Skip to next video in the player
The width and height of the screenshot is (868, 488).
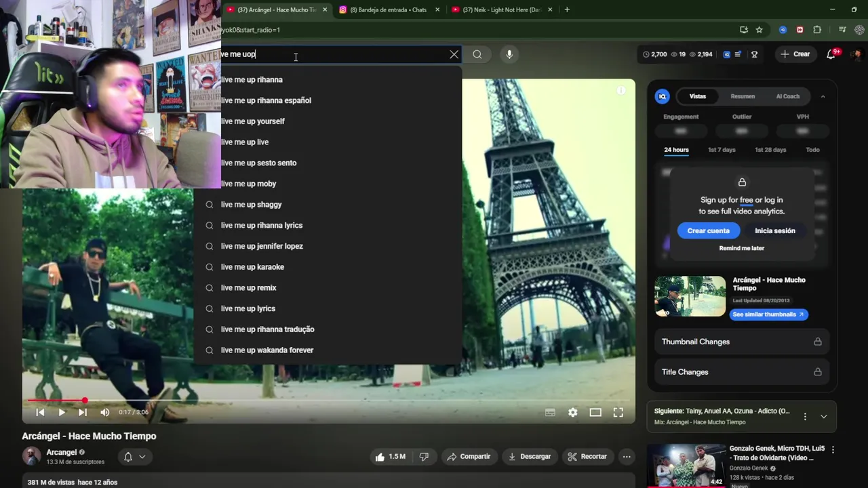click(x=83, y=412)
